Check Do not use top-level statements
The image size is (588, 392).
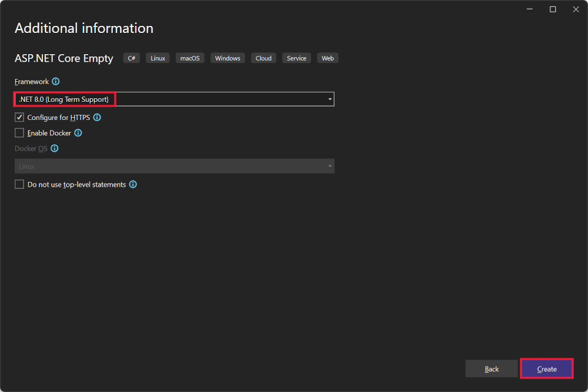click(x=19, y=184)
